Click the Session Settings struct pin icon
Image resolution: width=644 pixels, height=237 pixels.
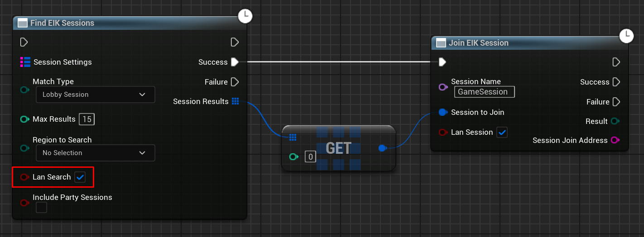pos(25,62)
